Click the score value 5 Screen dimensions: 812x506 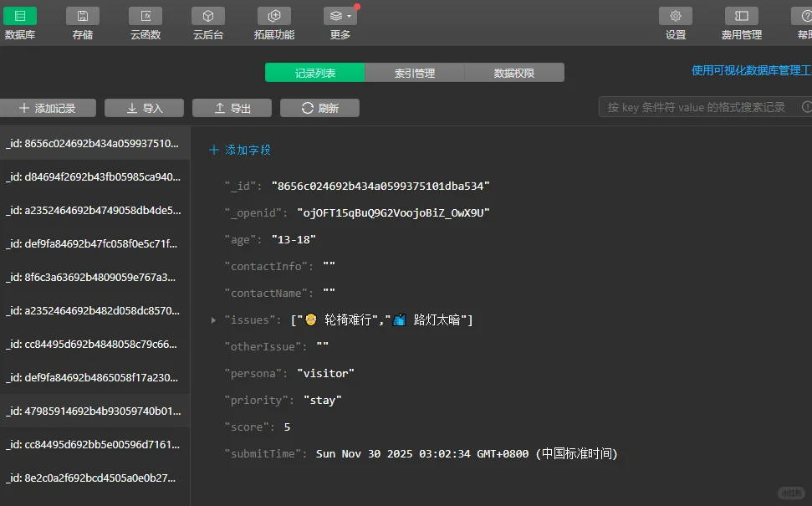click(287, 427)
